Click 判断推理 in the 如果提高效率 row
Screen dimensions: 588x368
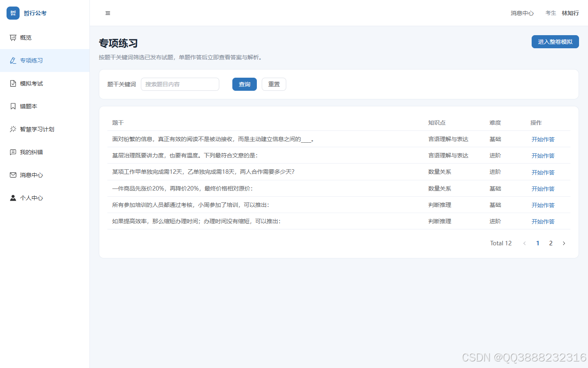(440, 221)
